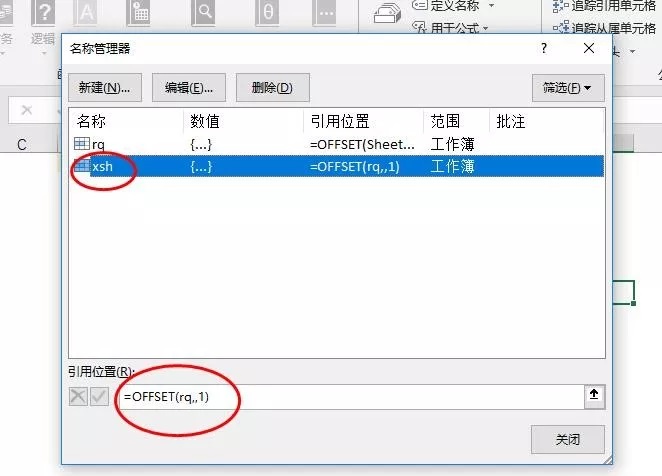This screenshot has height=476, width=662.
Task: Click the cancel X icon next to reference input
Action: tap(78, 397)
